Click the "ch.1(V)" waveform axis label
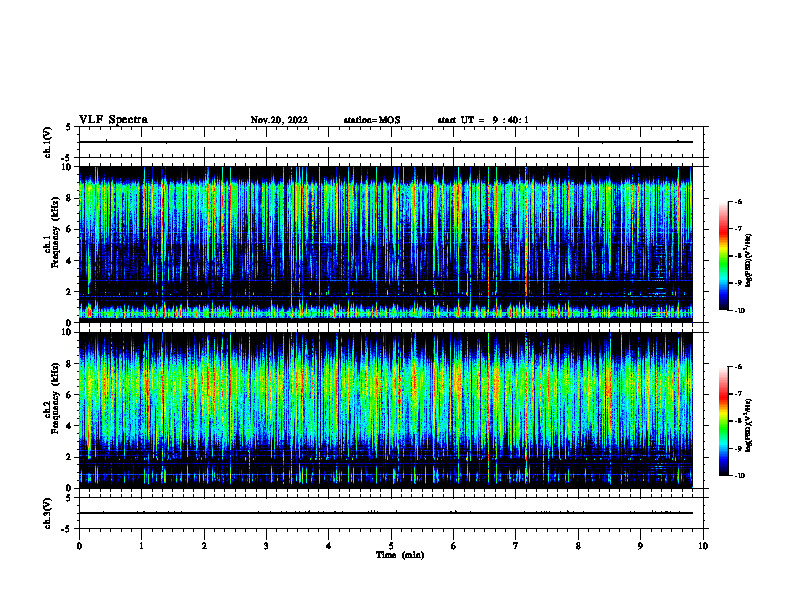Screen dimensions: 792x612 pos(48,142)
